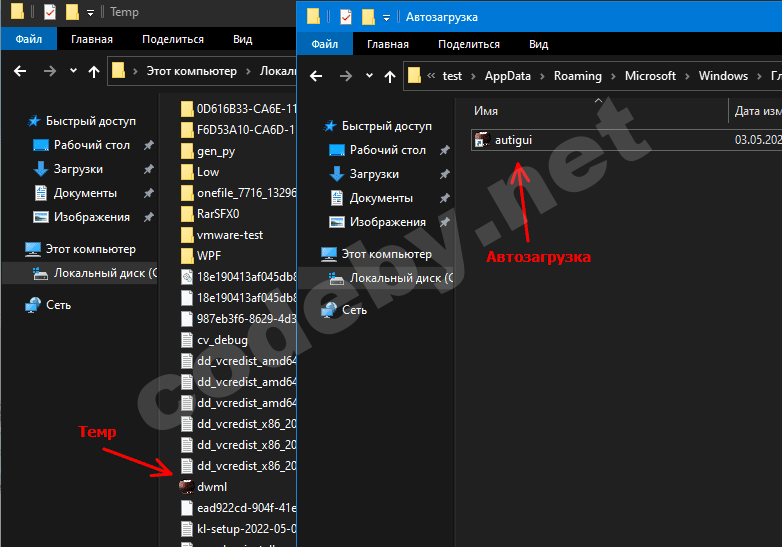782x547 pixels.
Task: Go back in the Автозагрузка window
Action: [316, 76]
